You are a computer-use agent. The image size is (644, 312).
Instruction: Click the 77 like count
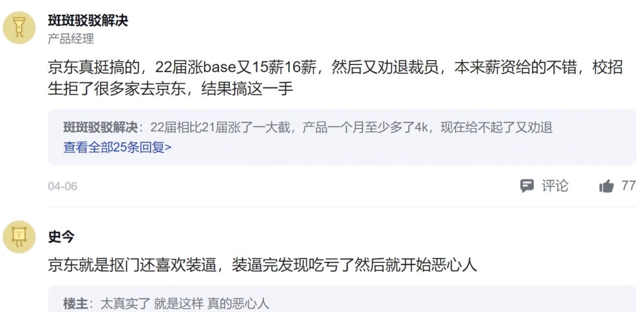pyautogui.click(x=629, y=185)
